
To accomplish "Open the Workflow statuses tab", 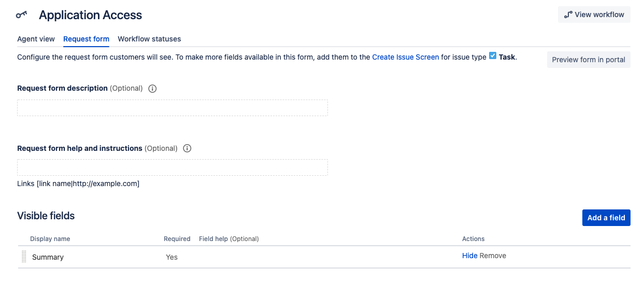I will tap(149, 39).
